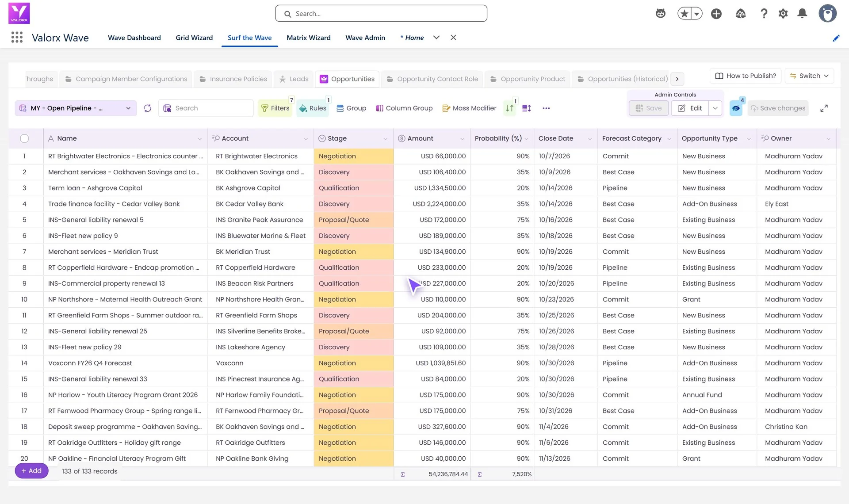Viewport: 849px width, 504px height.
Task: Open the Switch dropdown
Action: click(x=809, y=76)
